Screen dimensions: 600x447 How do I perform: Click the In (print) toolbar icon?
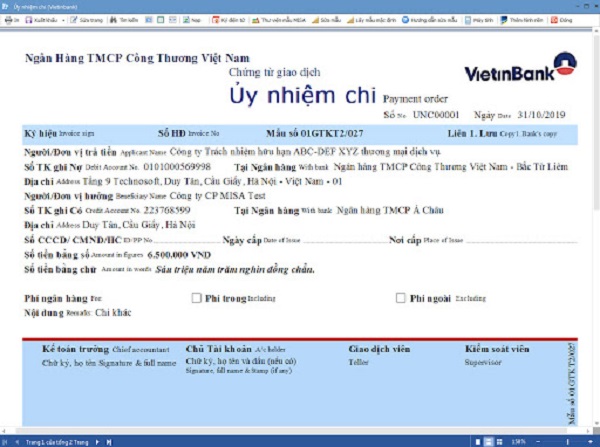click(x=8, y=20)
